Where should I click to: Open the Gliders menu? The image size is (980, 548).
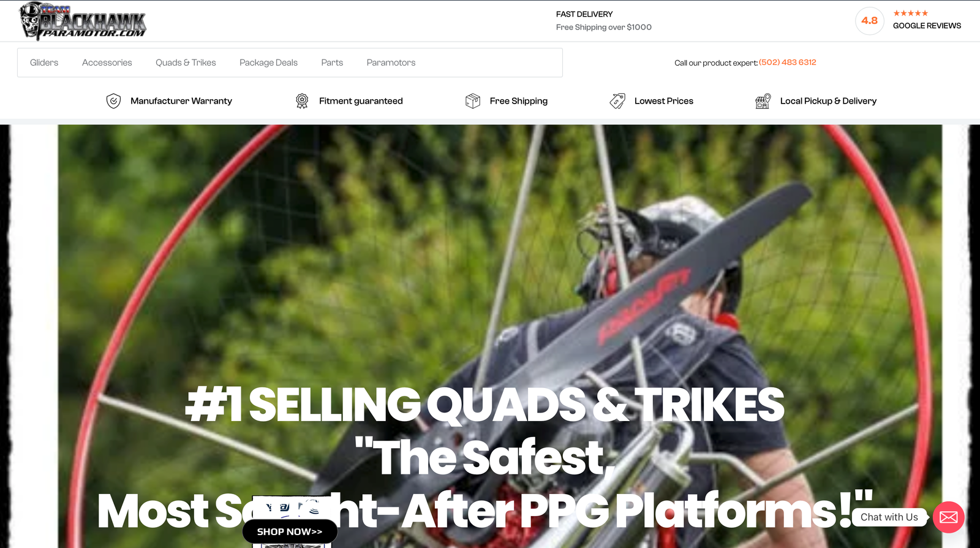[44, 63]
